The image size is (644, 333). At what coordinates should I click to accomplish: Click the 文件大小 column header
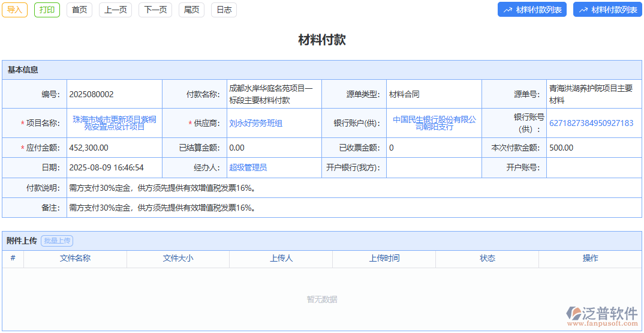pos(178,258)
